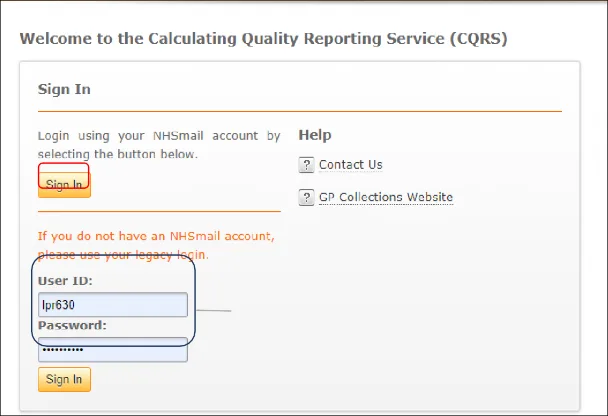
Task: Focus the User ID input field
Action: tap(113, 305)
